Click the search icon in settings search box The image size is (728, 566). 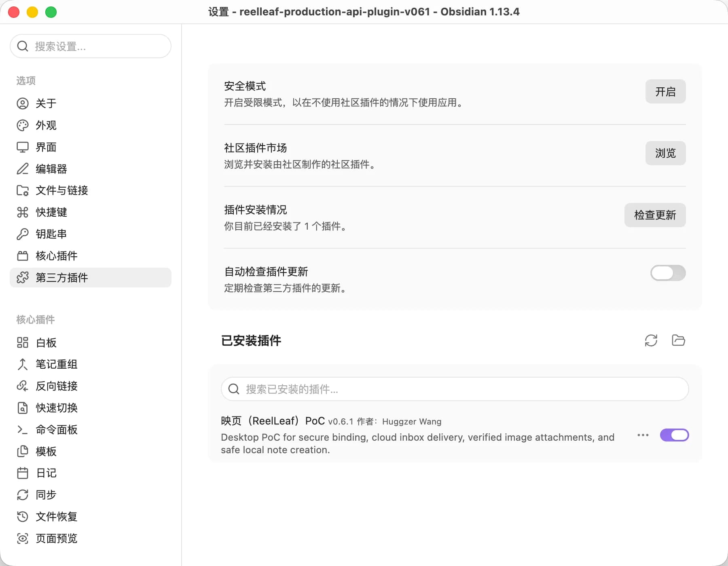pyautogui.click(x=23, y=46)
